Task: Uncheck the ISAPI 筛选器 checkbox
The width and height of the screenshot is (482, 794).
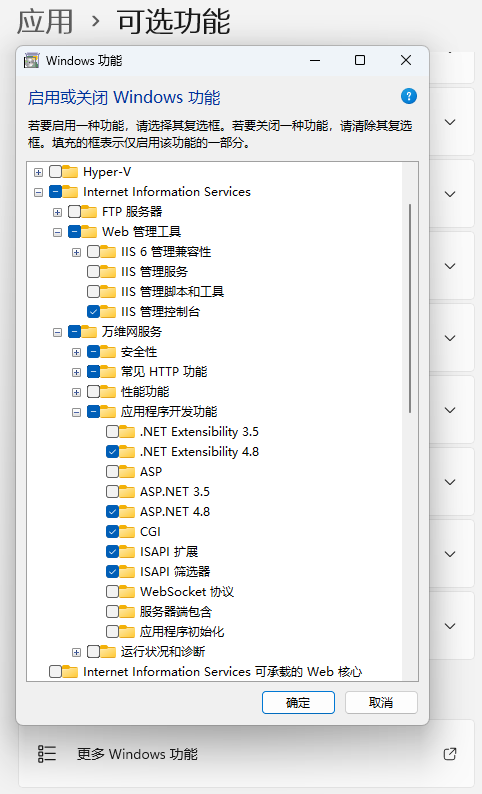Action: tap(112, 571)
